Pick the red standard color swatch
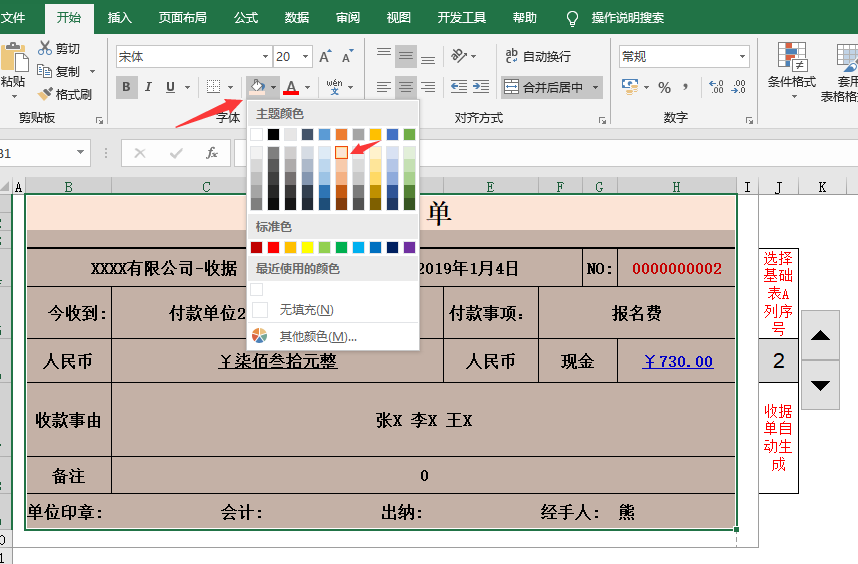Screen dimensions: 858x564 click(x=274, y=247)
